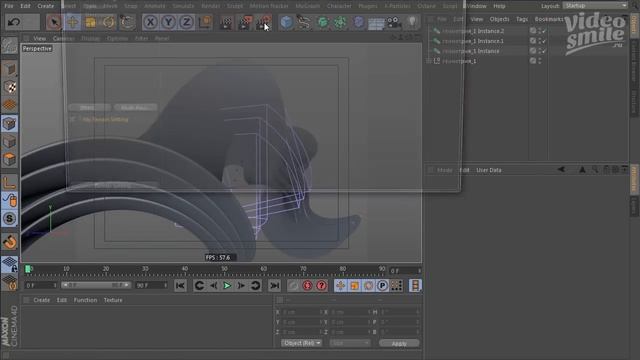Toggle position keyframe recording icon
The width and height of the screenshot is (640, 360).
coord(340,286)
